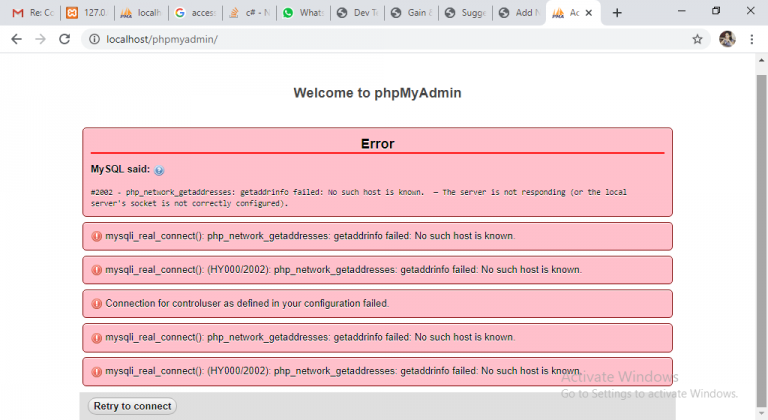Screen dimensions: 768x420
Task: Switch to the 127.0 tab
Action: tap(86, 13)
